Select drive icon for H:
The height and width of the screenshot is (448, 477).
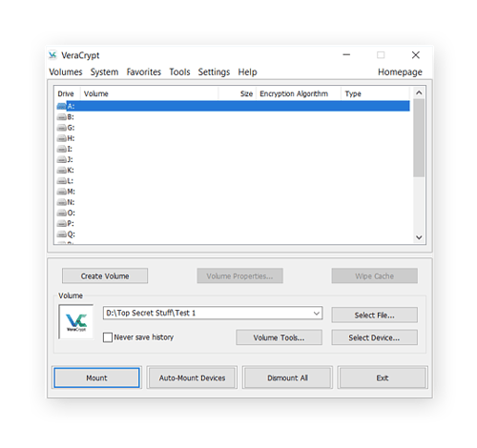pyautogui.click(x=61, y=138)
